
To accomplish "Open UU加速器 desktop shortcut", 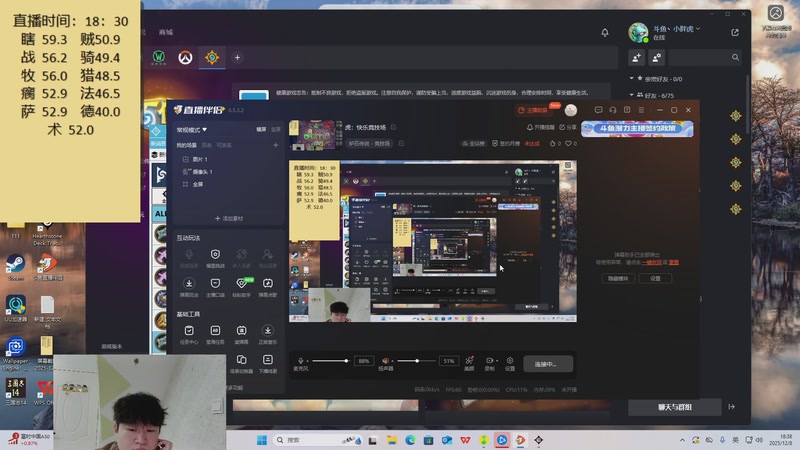I will tap(15, 308).
